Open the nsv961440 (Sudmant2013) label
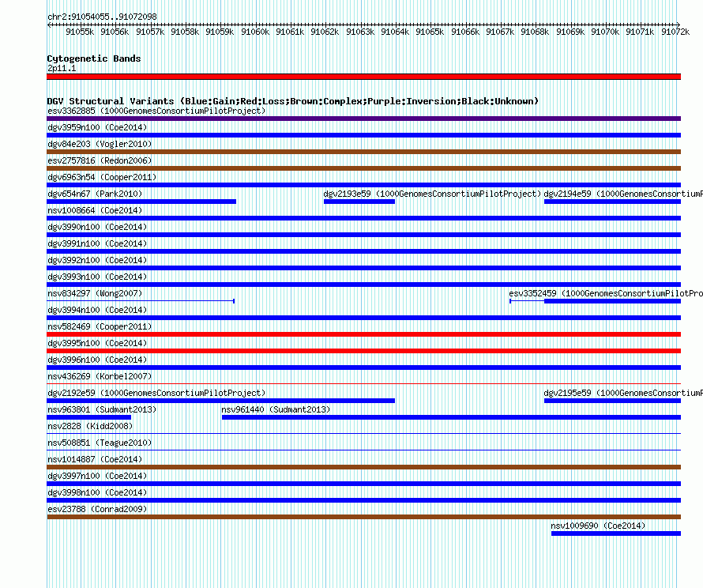Image resolution: width=703 pixels, height=588 pixels. pos(276,409)
